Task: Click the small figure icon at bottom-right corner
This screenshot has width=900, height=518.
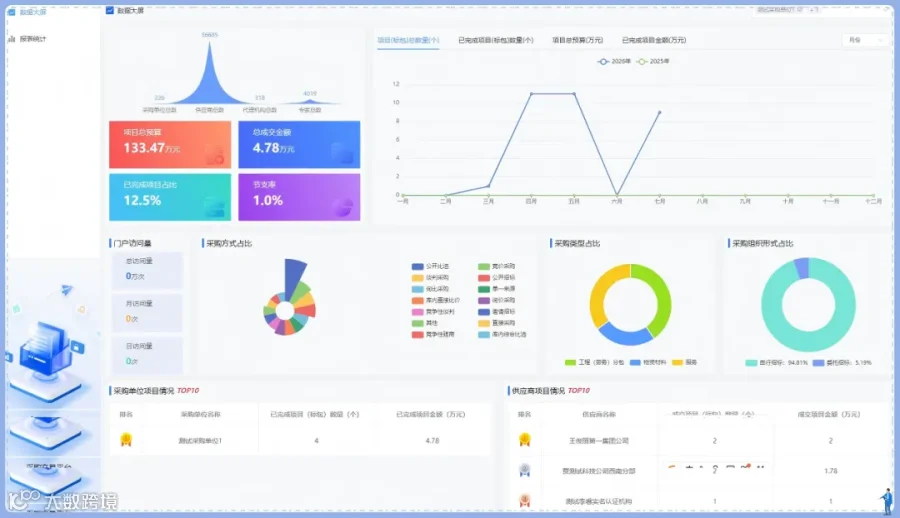Action: (887, 501)
